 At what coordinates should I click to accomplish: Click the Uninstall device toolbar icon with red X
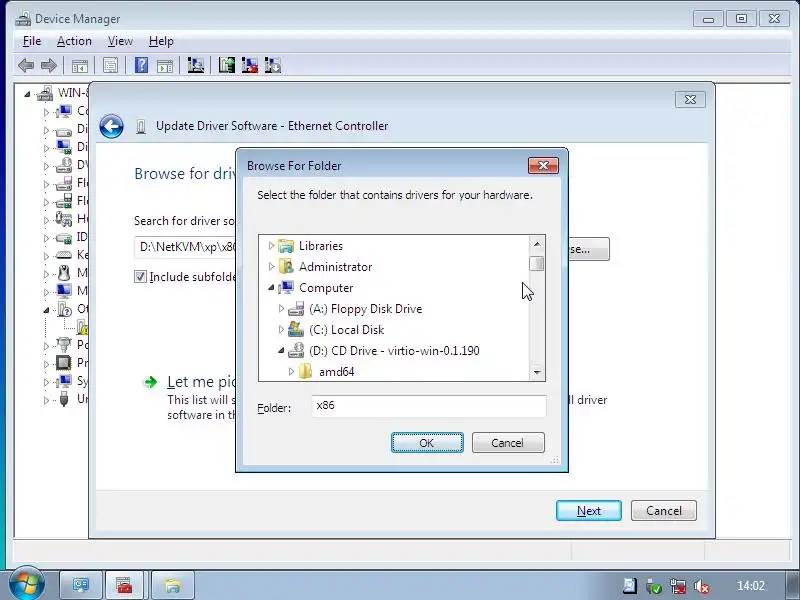pyautogui.click(x=249, y=65)
